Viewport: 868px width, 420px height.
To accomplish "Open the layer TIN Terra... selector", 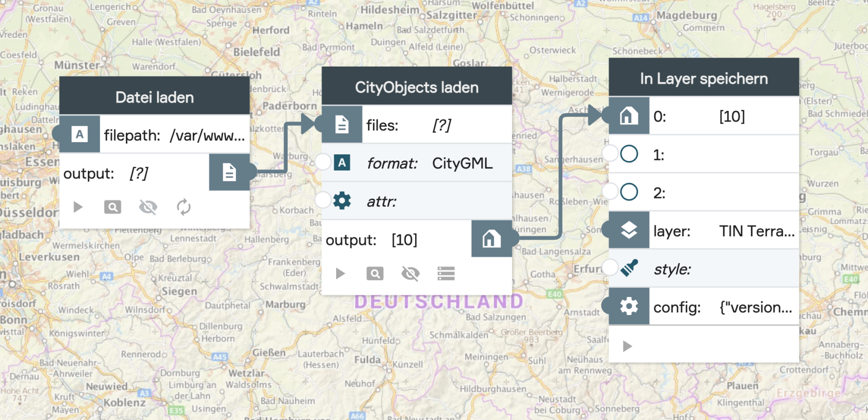I will tap(756, 231).
